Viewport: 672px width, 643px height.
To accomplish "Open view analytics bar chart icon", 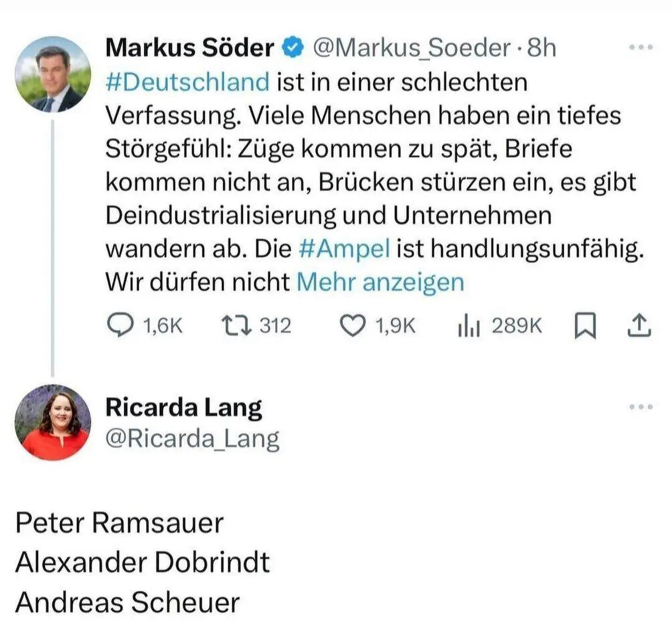I will click(469, 326).
